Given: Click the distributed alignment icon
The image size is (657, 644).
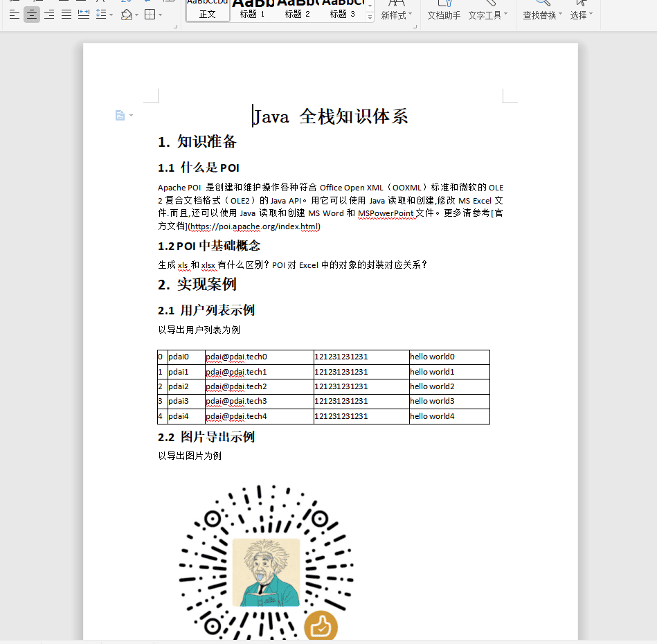Looking at the screenshot, I should click(x=84, y=15).
